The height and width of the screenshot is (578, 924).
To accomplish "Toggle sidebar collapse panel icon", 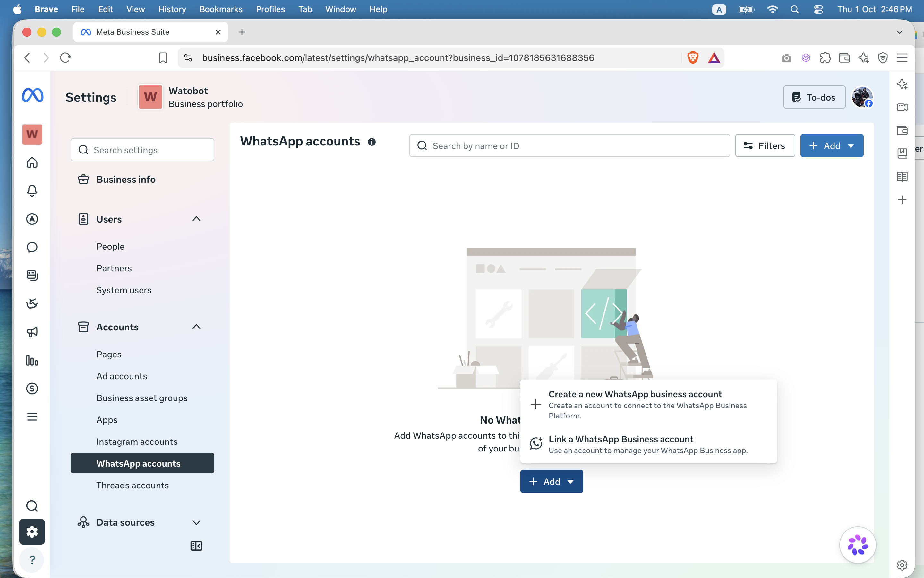I will [x=196, y=546].
